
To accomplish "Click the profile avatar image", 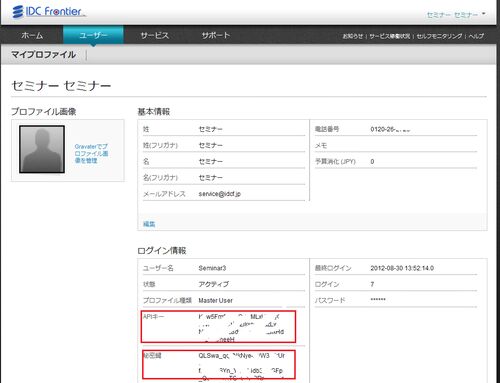I will [x=42, y=149].
